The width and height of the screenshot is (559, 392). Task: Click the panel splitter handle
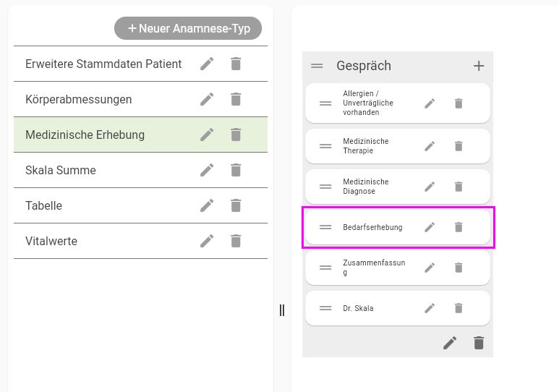(x=282, y=310)
